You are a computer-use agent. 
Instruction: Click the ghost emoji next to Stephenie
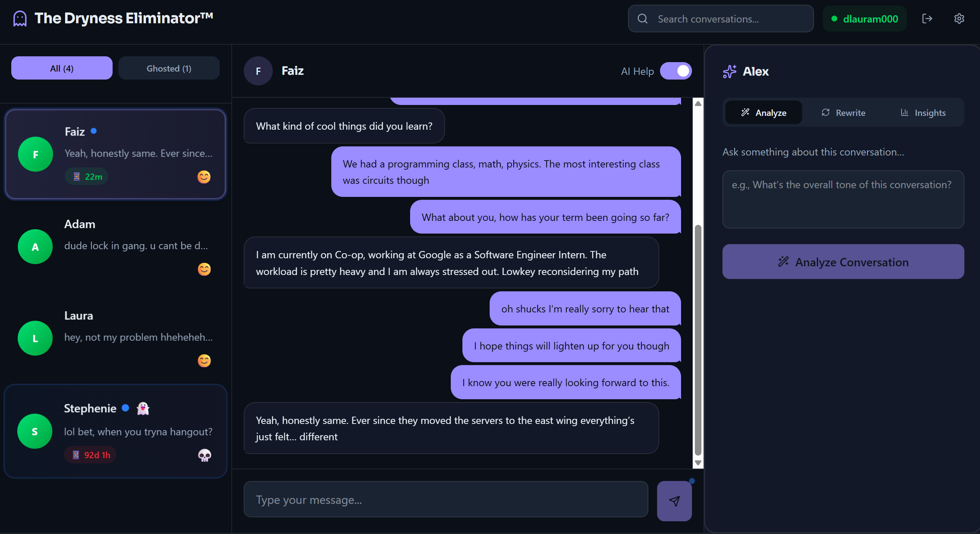143,408
